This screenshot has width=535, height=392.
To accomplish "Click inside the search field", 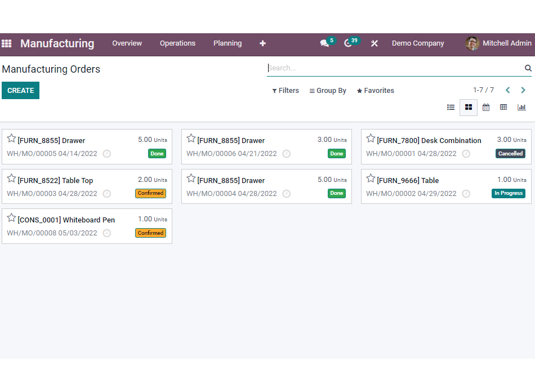I will 394,68.
